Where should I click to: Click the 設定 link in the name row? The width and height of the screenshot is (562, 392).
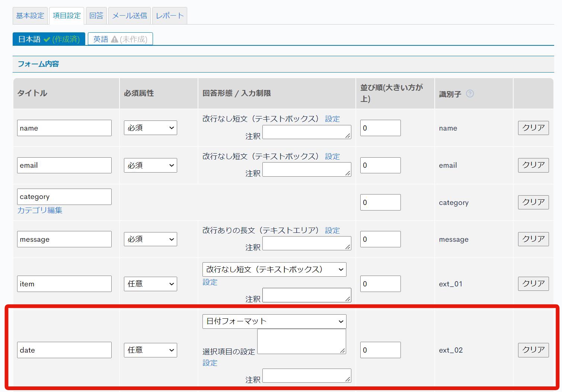click(332, 119)
